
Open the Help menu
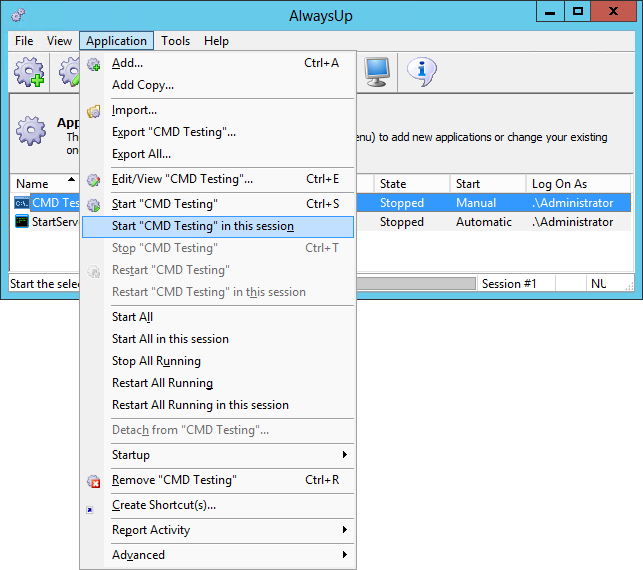(216, 41)
